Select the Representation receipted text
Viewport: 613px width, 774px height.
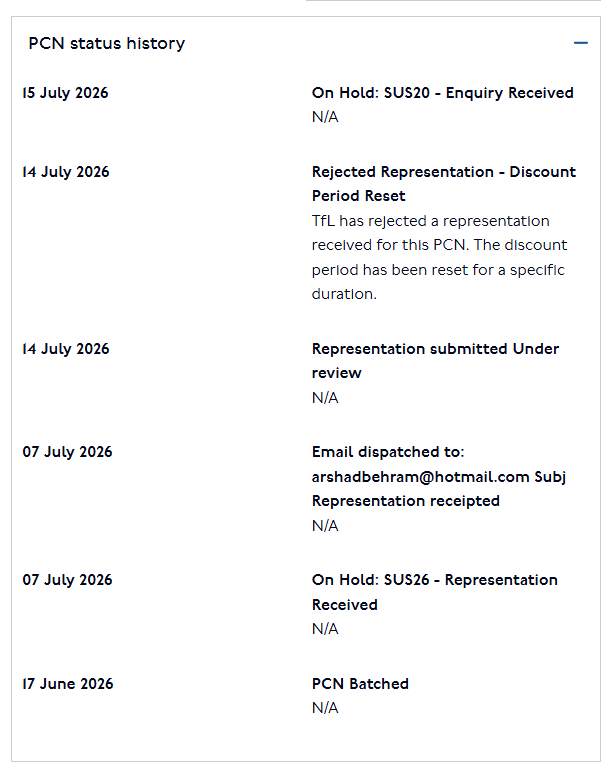coord(406,501)
